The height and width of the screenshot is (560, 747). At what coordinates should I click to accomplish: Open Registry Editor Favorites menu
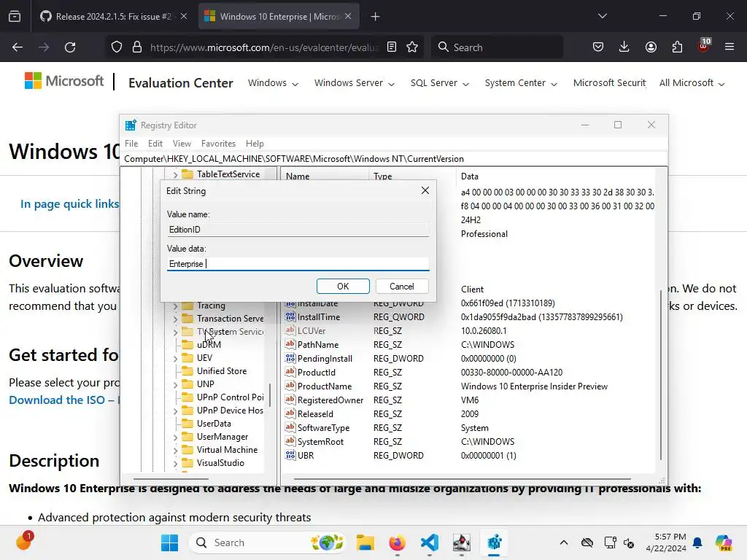pyautogui.click(x=218, y=144)
